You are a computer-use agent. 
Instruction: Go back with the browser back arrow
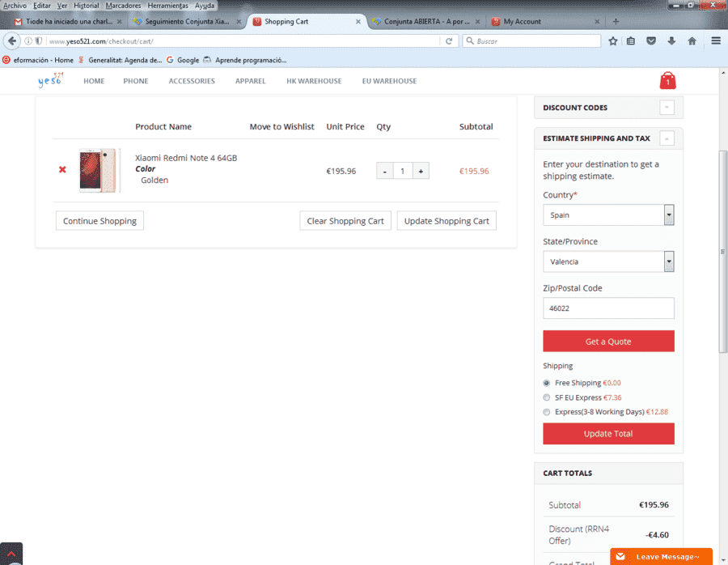pos(12,41)
